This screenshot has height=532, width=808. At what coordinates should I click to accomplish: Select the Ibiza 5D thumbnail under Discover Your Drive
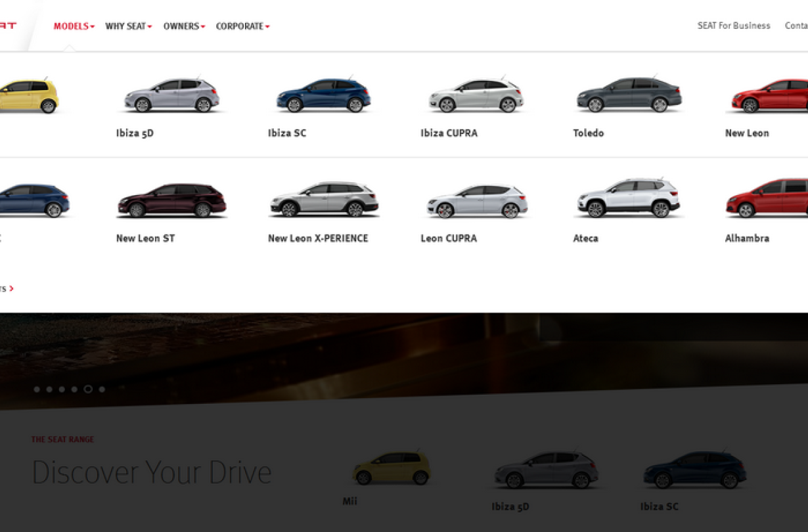546,470
